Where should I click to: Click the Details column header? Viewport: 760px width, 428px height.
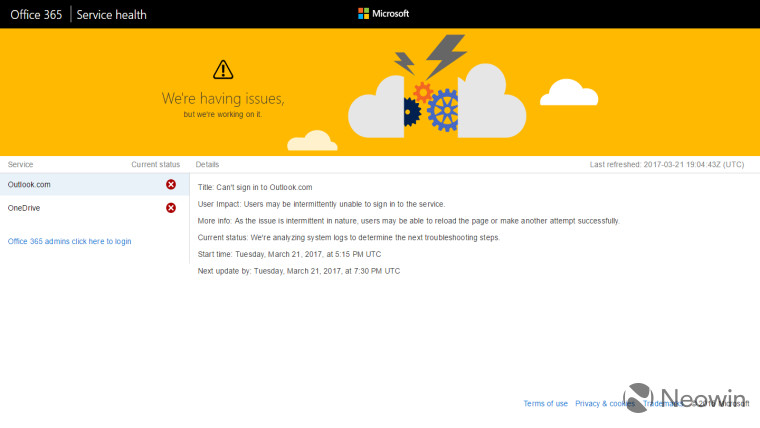click(x=207, y=164)
